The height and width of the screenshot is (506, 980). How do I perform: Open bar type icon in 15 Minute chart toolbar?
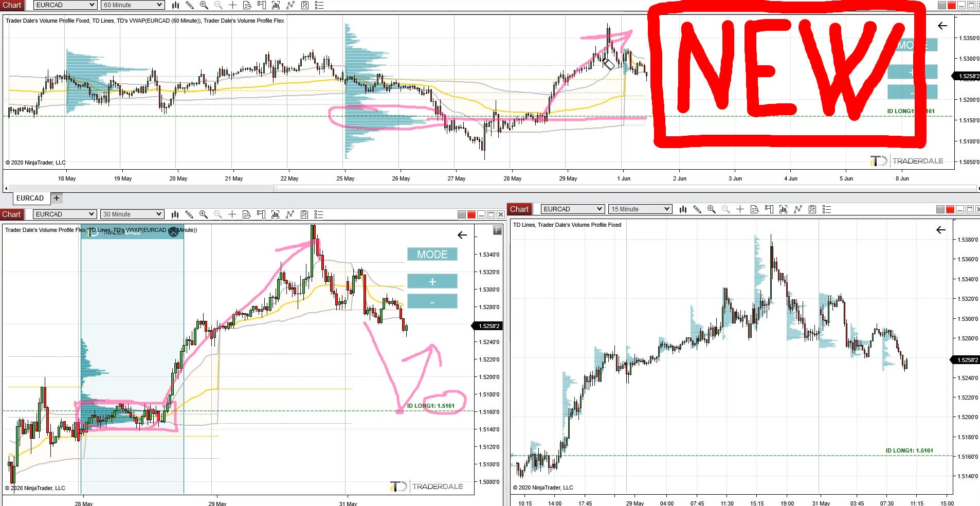coord(683,209)
